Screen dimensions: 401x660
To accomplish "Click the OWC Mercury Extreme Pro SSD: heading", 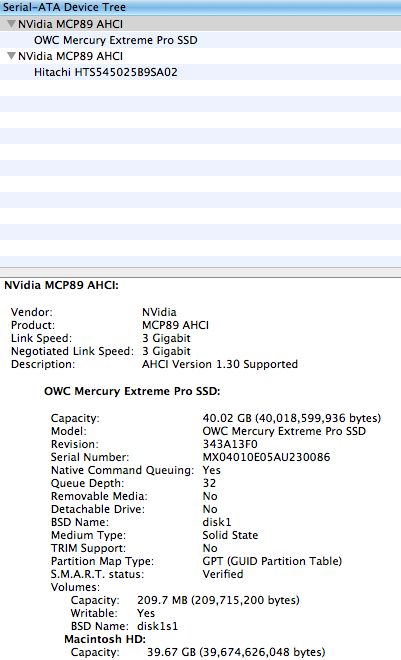I will tap(132, 391).
